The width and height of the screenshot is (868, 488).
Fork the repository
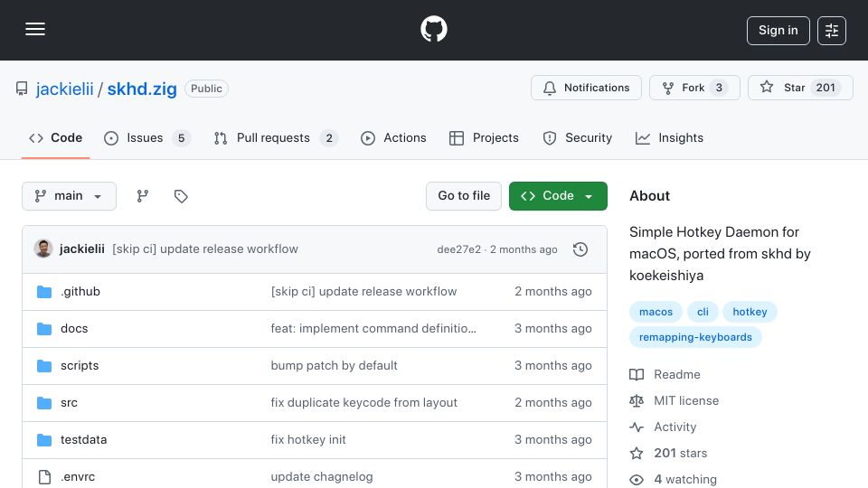point(694,88)
